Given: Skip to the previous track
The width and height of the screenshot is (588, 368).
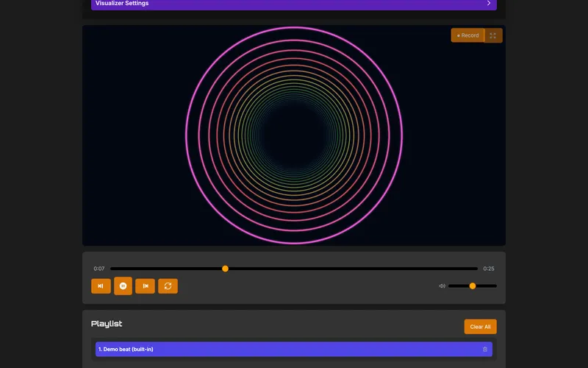Looking at the screenshot, I should click(x=101, y=286).
